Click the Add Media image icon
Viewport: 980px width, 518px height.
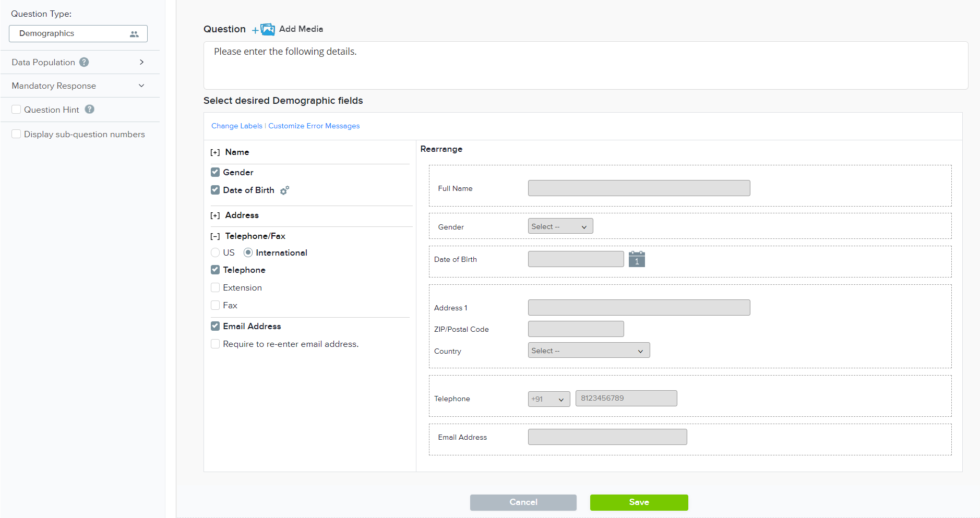(x=267, y=29)
